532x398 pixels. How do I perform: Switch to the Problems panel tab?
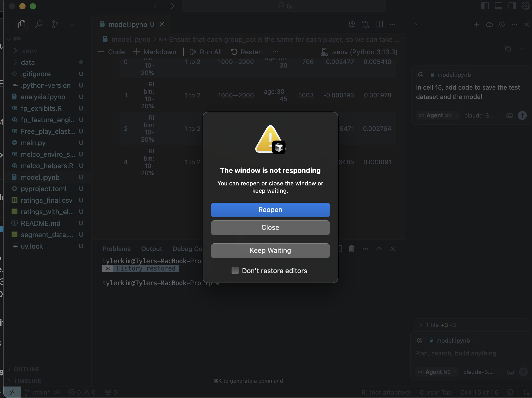(116, 249)
